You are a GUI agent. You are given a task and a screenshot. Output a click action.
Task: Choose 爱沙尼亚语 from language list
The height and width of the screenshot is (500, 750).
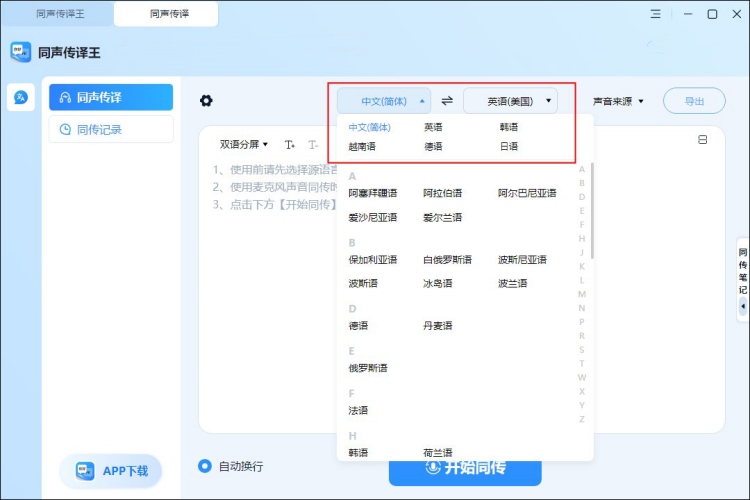tap(373, 218)
